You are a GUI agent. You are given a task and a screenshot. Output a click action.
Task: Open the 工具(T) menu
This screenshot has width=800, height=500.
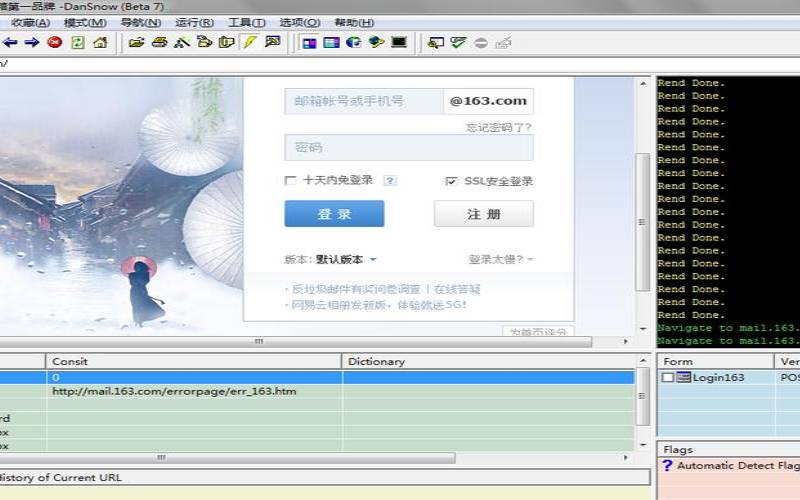(246, 22)
